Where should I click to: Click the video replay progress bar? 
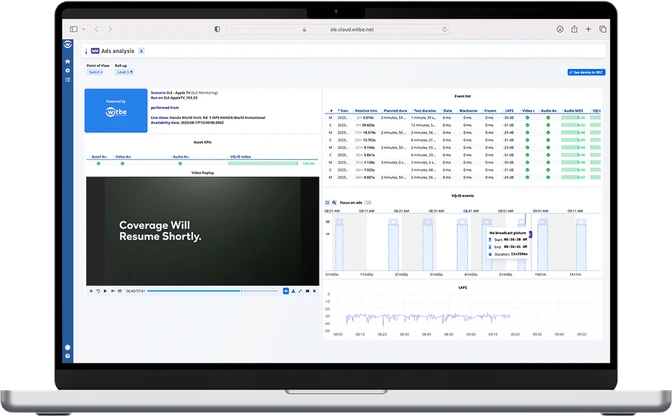coord(213,291)
